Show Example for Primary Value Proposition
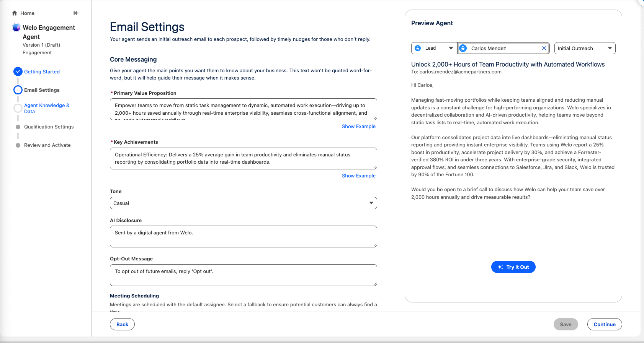The height and width of the screenshot is (343, 644). pos(358,127)
